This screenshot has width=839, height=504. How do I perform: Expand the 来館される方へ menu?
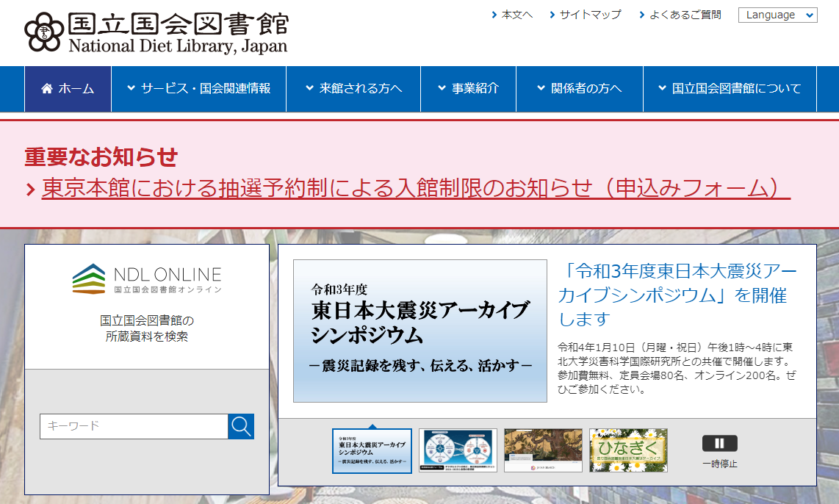(353, 89)
